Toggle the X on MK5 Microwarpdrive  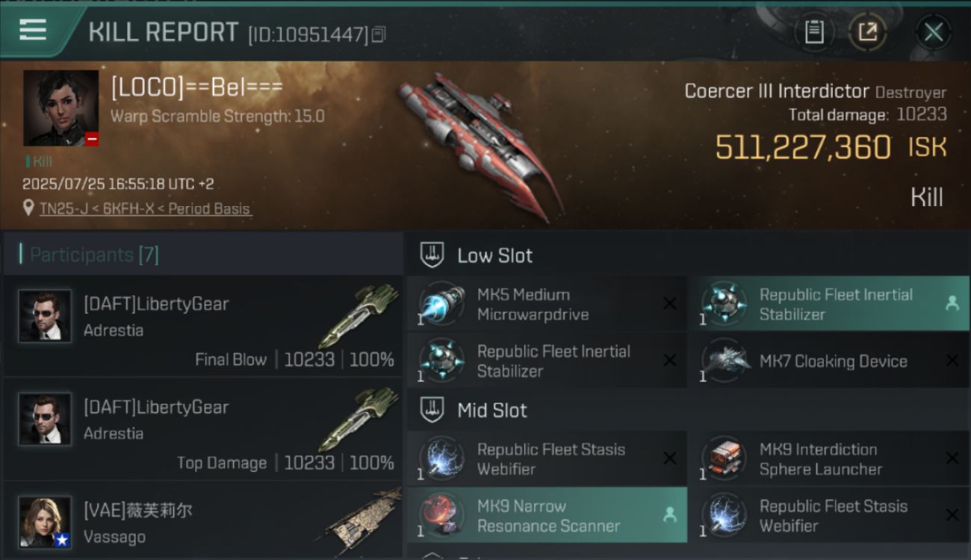tap(670, 303)
